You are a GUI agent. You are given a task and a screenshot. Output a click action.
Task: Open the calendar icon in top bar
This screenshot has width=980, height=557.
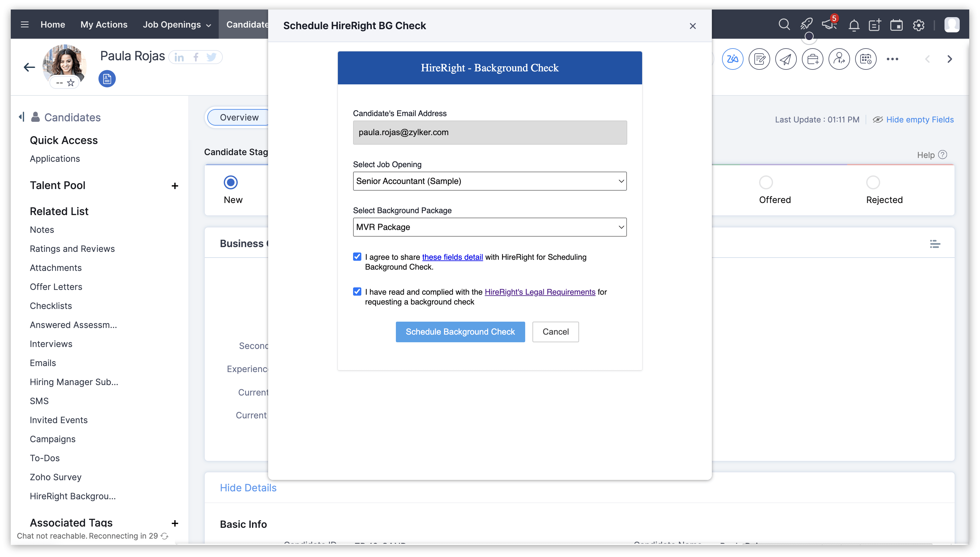pos(896,25)
